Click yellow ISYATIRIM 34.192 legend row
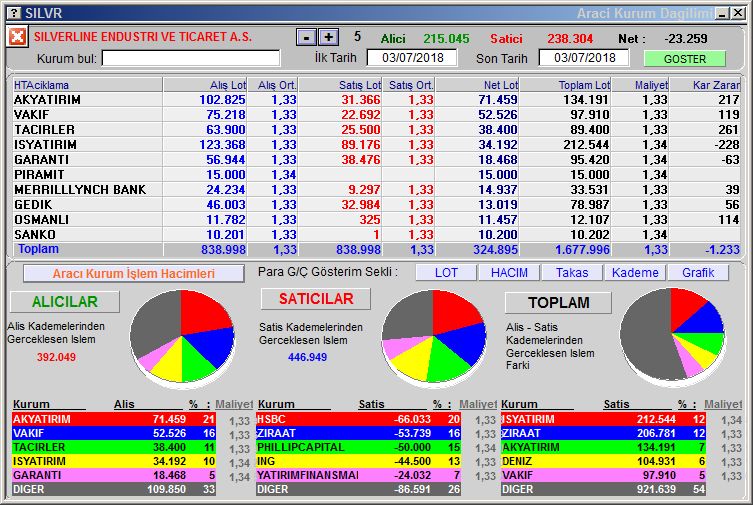 114,461
